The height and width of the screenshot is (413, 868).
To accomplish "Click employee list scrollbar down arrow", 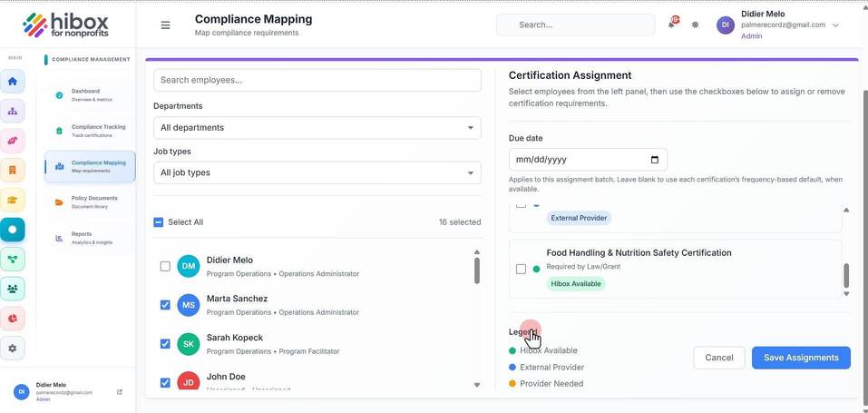I will tap(477, 385).
